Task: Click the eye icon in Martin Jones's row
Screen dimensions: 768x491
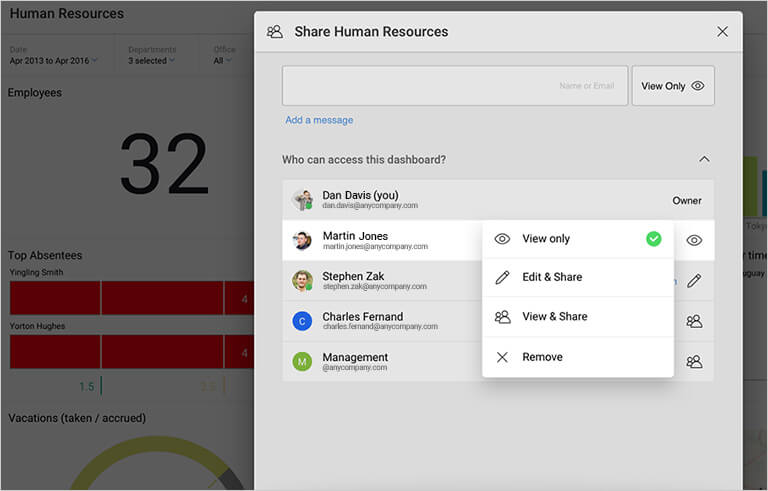Action: [694, 240]
